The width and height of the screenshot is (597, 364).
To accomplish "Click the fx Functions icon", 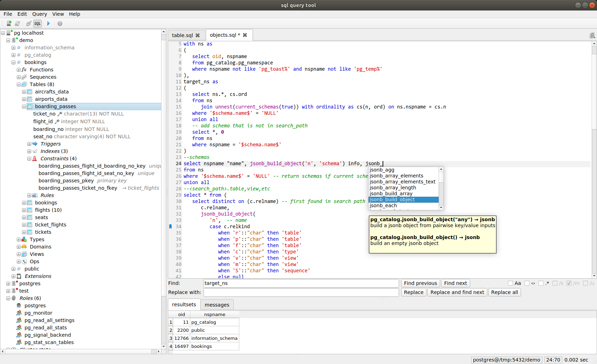I will point(24,70).
